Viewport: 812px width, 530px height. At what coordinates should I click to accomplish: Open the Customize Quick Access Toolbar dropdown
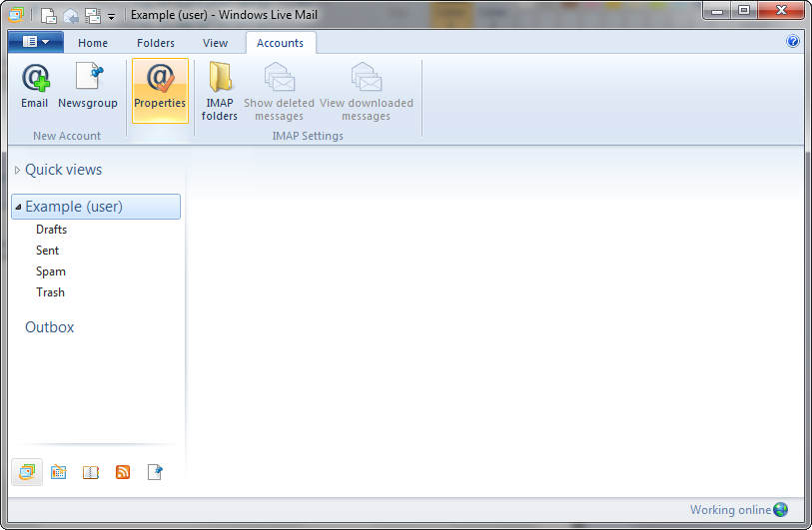point(111,16)
